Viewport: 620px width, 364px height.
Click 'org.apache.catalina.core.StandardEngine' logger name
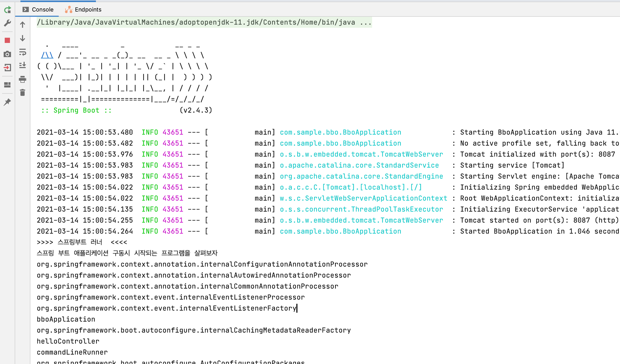coord(362,176)
